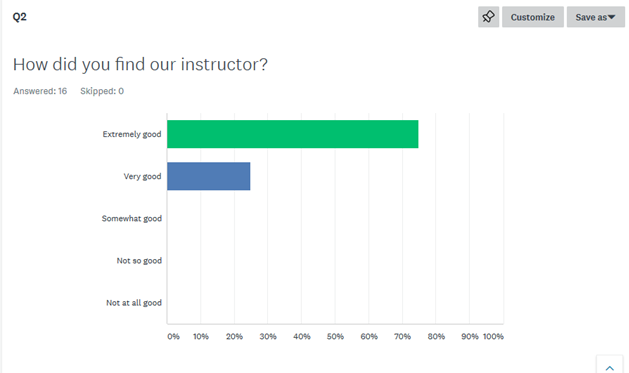The width and height of the screenshot is (629, 373).
Task: Select the Very good label
Action: [142, 176]
